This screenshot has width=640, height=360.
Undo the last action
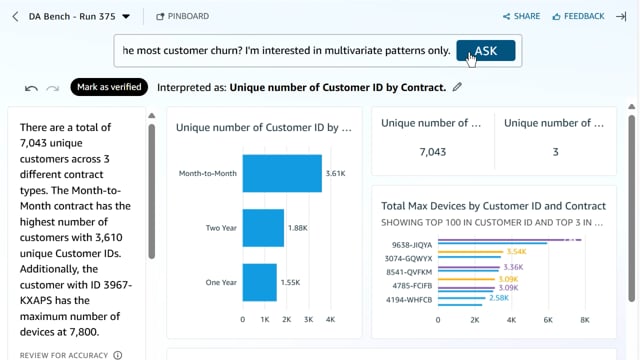click(x=31, y=88)
